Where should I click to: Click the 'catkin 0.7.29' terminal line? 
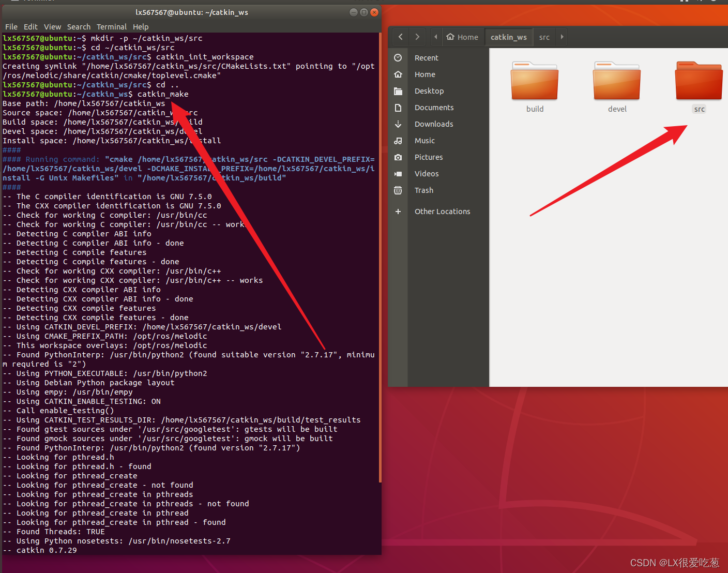click(x=40, y=550)
